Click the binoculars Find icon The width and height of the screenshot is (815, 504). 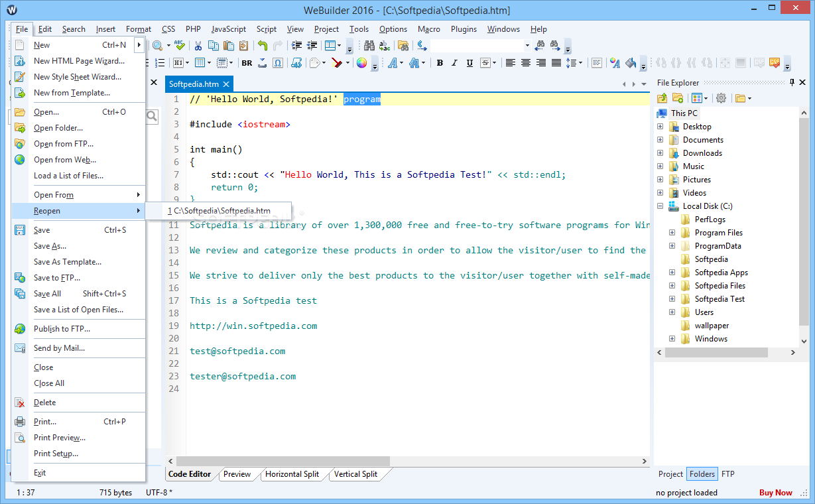[x=369, y=45]
